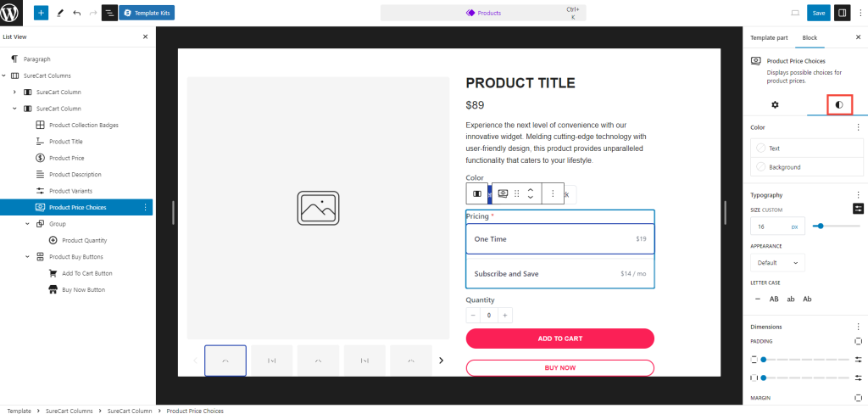The image size is (868, 414).
Task: Collapse the second SureCart Column item
Action: (15, 109)
